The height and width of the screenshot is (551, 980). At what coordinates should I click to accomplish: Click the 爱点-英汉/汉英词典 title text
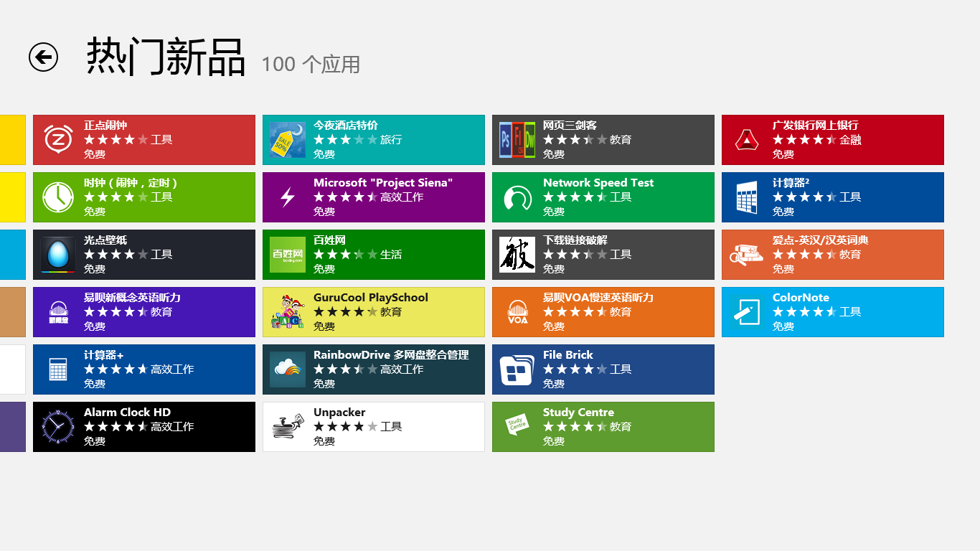coord(821,240)
